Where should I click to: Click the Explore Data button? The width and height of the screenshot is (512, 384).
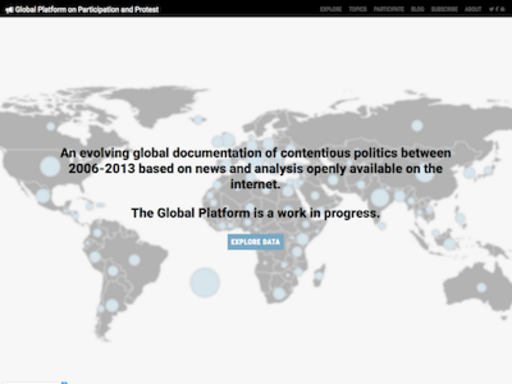(256, 242)
